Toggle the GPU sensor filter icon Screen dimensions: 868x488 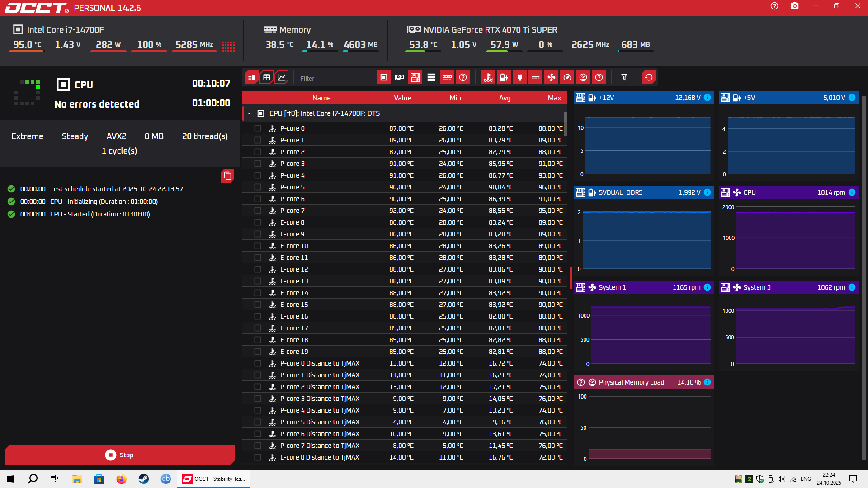(x=400, y=77)
